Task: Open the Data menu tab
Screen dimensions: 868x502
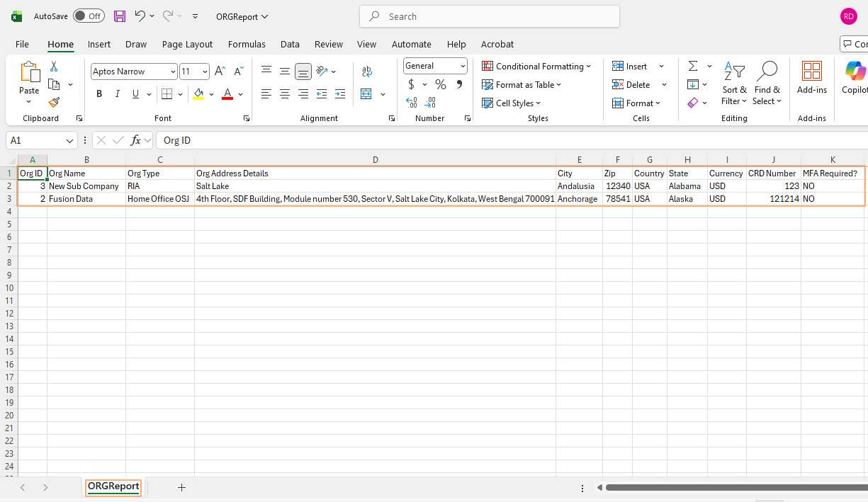Action: [290, 44]
